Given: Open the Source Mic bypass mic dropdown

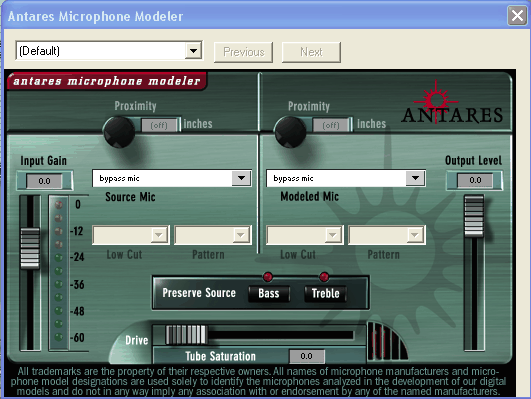Looking at the screenshot, I should [172, 178].
